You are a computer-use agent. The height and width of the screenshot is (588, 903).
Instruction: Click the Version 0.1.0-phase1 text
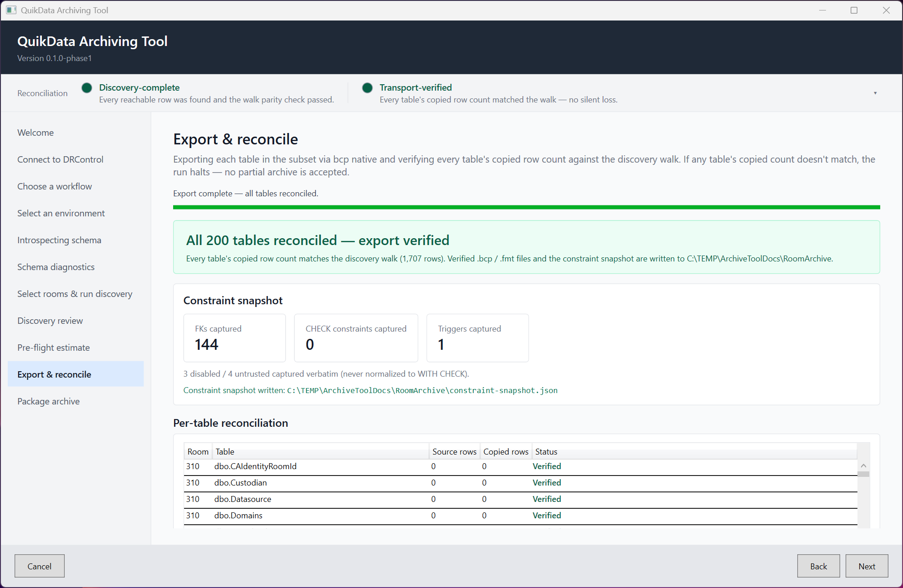point(55,58)
